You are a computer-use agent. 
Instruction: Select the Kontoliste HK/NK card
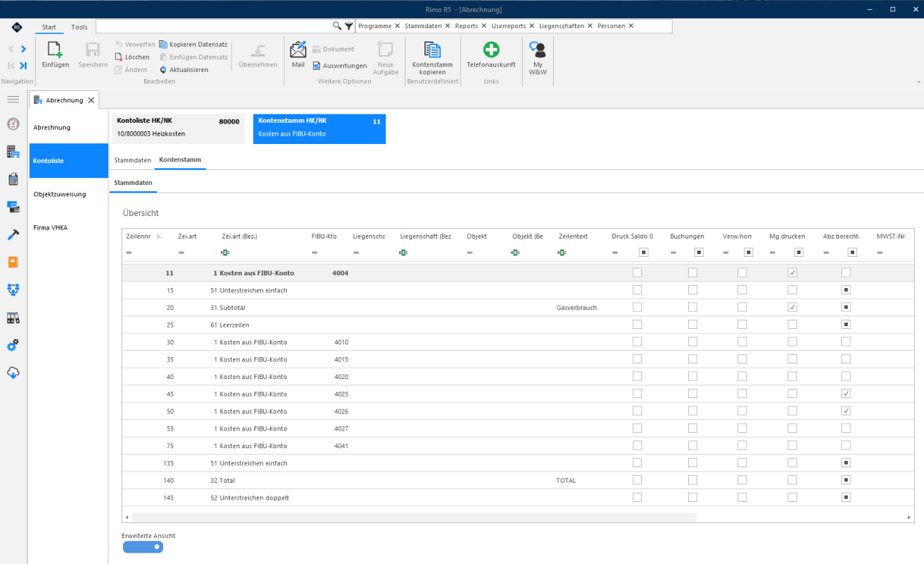tap(178, 129)
